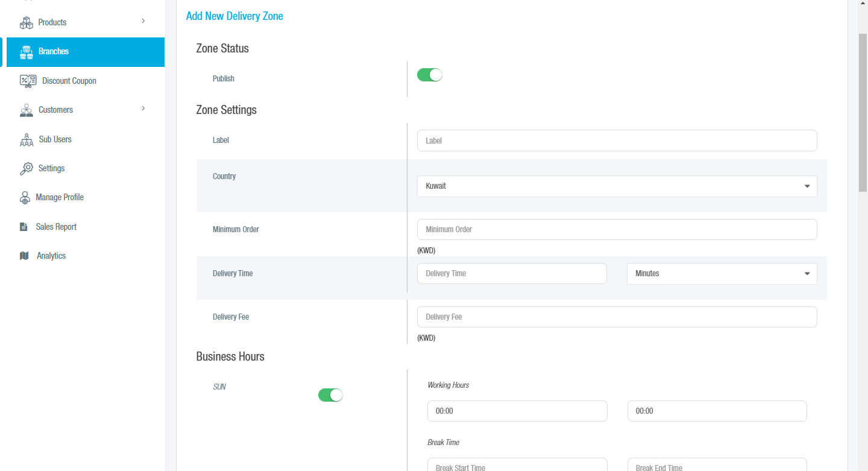This screenshot has width=868, height=471.
Task: Click the Country field label
Action: [224, 176]
